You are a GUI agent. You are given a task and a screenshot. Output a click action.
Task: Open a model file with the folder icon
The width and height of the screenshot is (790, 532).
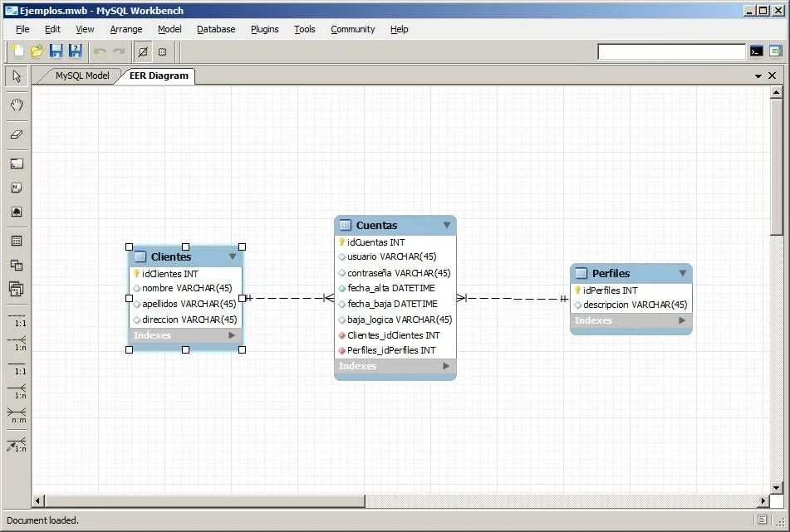[x=37, y=51]
